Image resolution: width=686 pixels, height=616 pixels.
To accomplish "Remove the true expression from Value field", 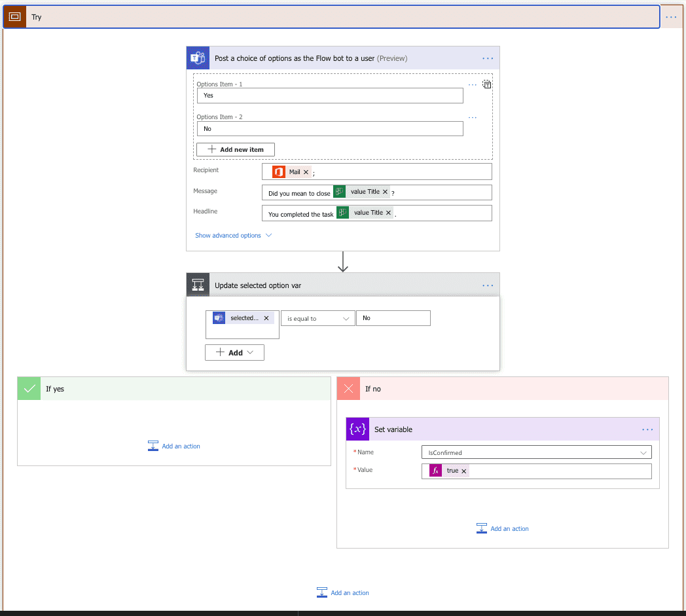I will pyautogui.click(x=464, y=471).
